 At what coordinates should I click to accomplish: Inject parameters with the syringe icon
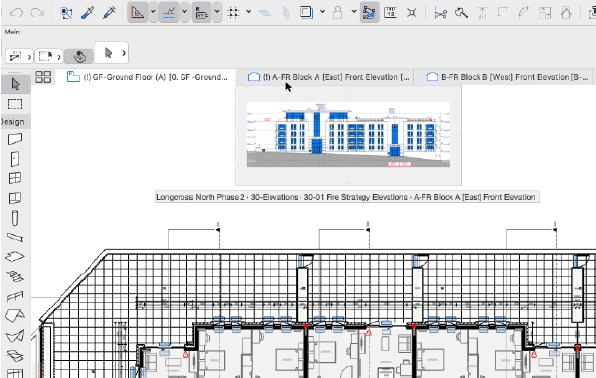[109, 13]
